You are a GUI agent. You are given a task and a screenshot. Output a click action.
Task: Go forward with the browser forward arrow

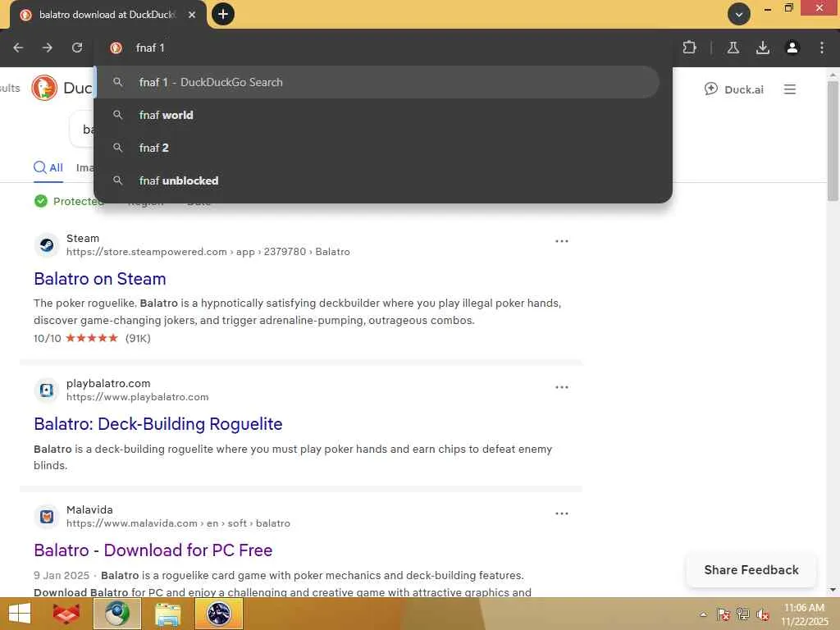tap(48, 48)
